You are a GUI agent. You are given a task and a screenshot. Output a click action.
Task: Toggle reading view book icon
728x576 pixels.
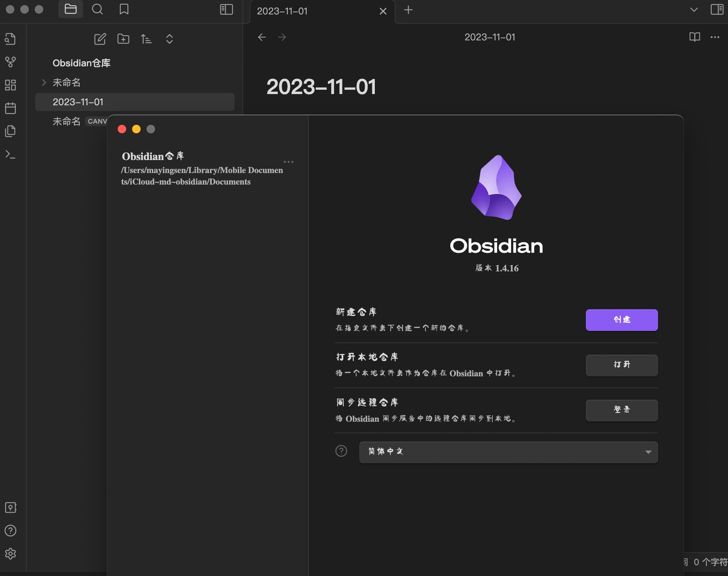695,37
